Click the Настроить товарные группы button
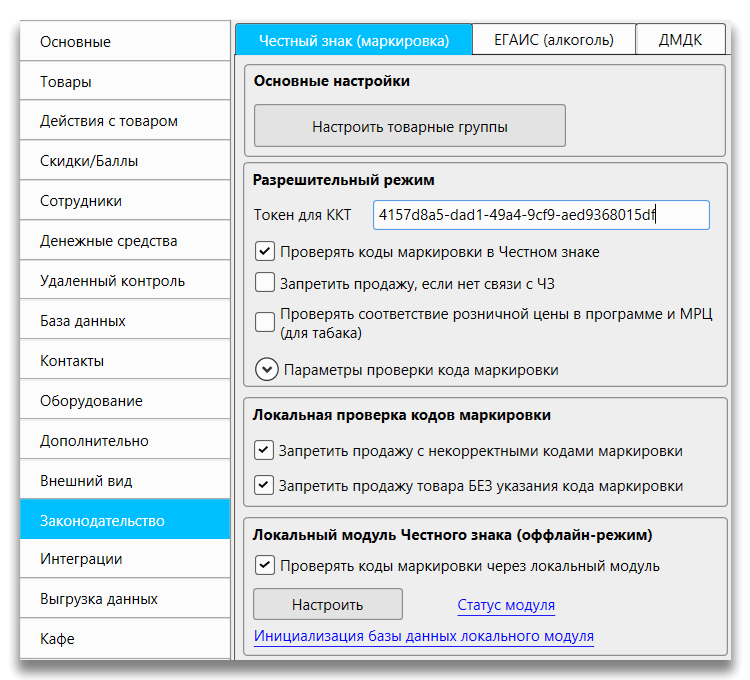The height and width of the screenshot is (680, 750). (x=409, y=127)
